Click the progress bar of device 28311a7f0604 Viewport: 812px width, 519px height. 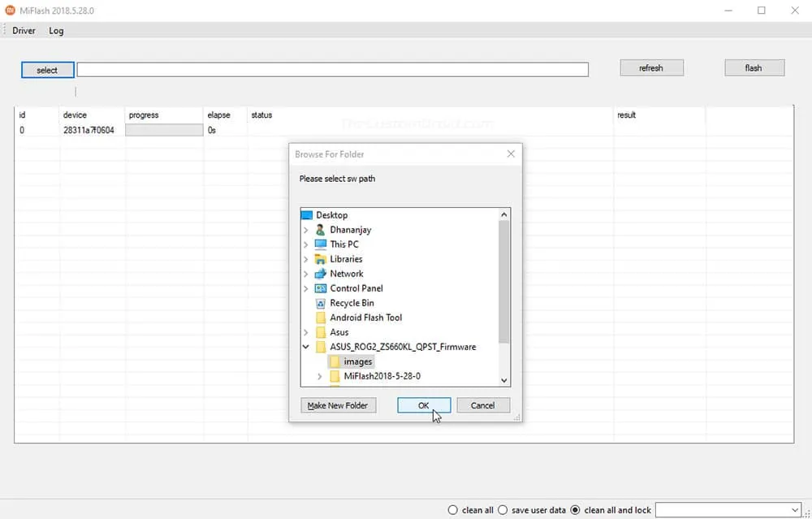point(162,129)
